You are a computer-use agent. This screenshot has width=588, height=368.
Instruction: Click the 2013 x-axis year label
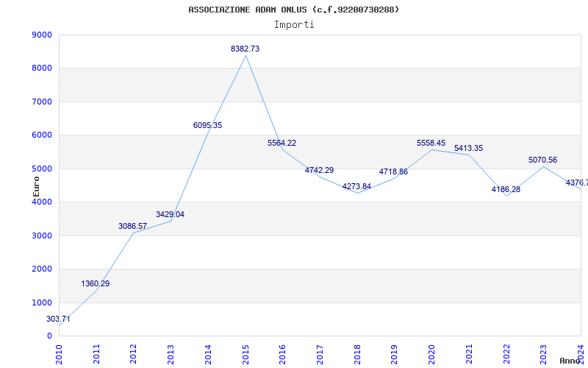coord(171,354)
